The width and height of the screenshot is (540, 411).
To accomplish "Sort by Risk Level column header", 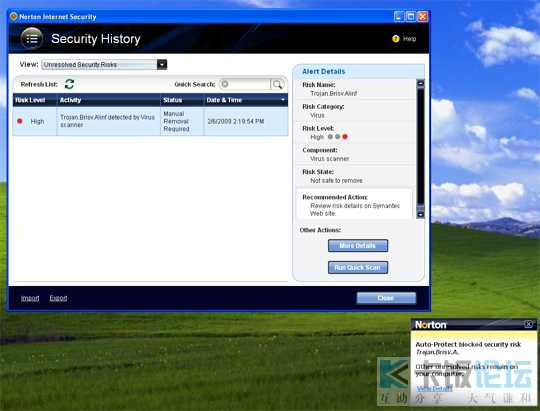I will pos(34,100).
